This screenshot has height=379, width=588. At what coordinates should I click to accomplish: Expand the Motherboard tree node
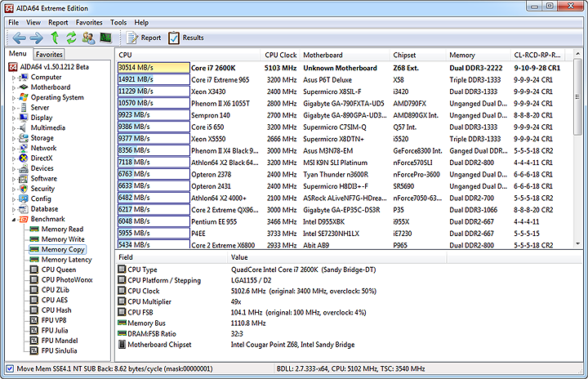[14, 88]
